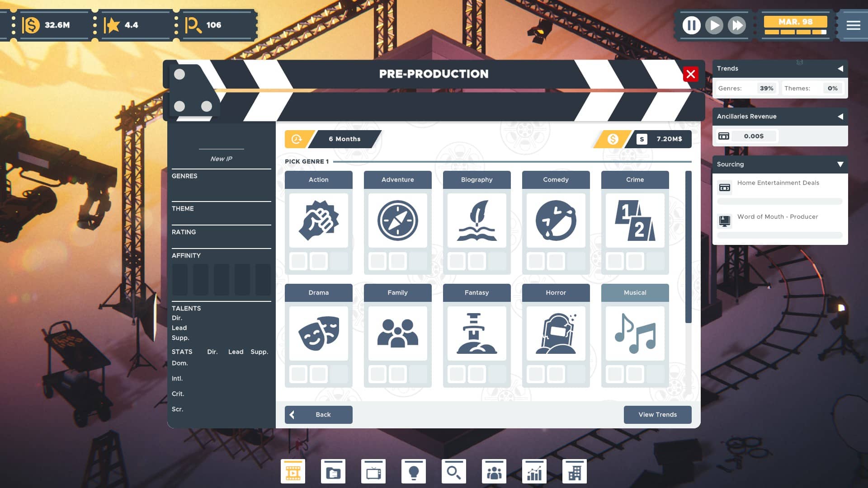Click the genre list vertical scrollbar
The image size is (868, 488).
[x=688, y=247]
